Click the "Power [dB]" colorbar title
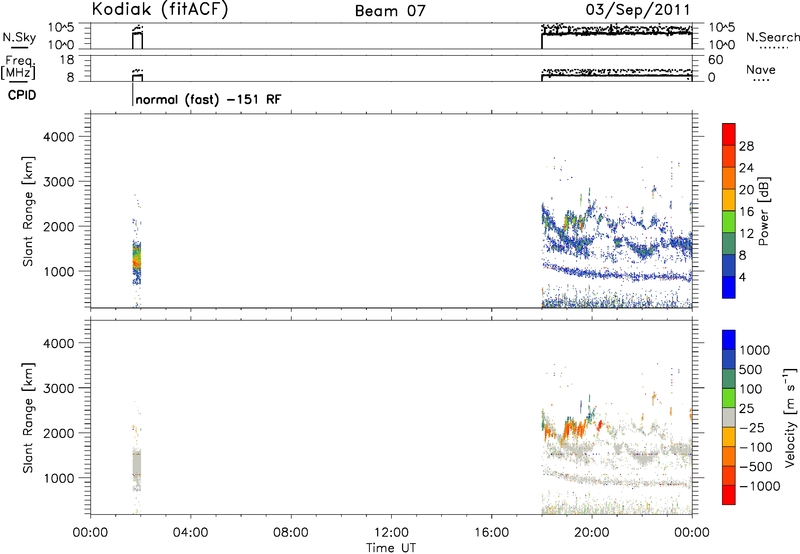The image size is (800, 554). pos(763,211)
